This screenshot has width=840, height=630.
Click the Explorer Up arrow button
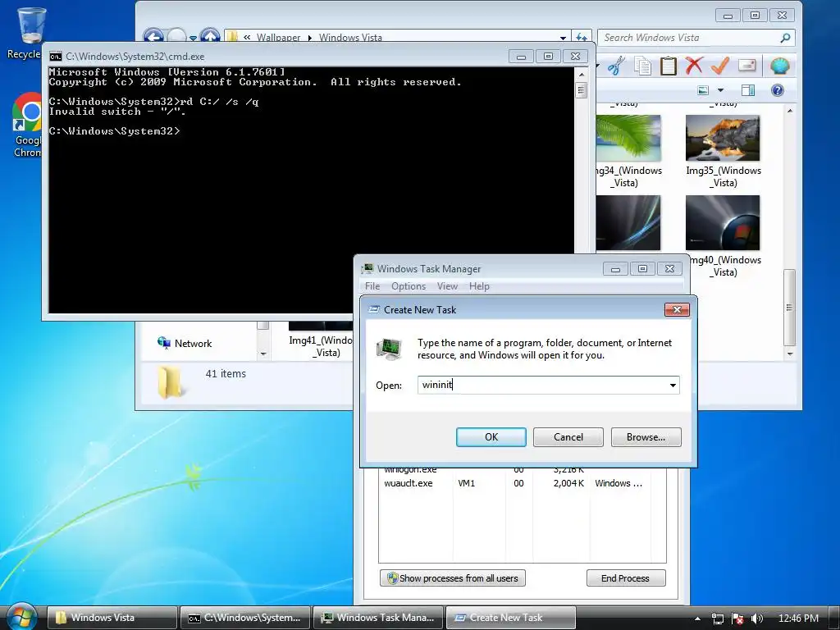[210, 36]
